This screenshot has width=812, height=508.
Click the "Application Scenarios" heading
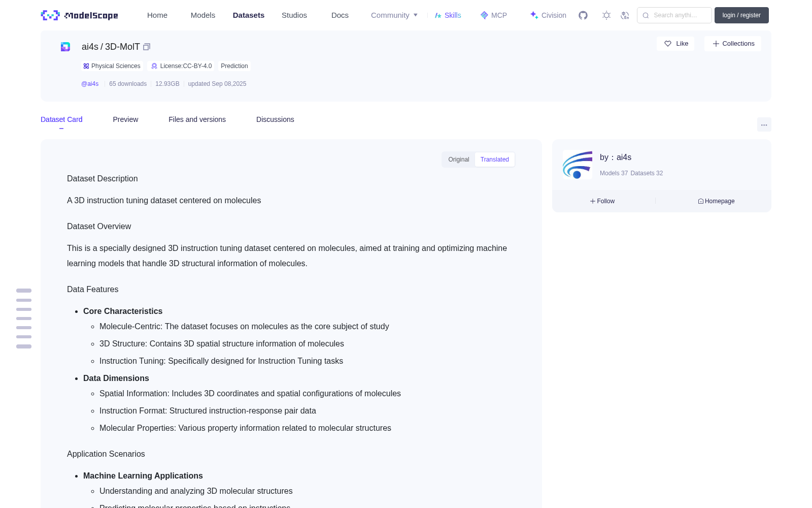[106, 454]
